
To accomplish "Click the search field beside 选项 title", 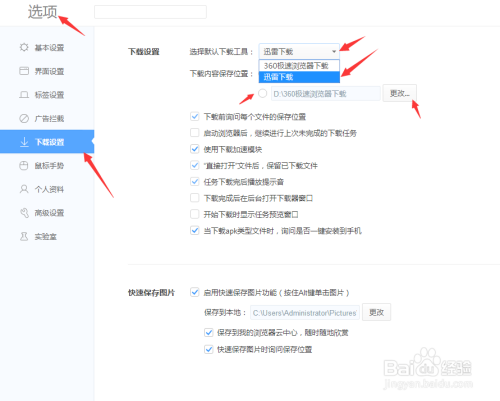I will point(150,12).
